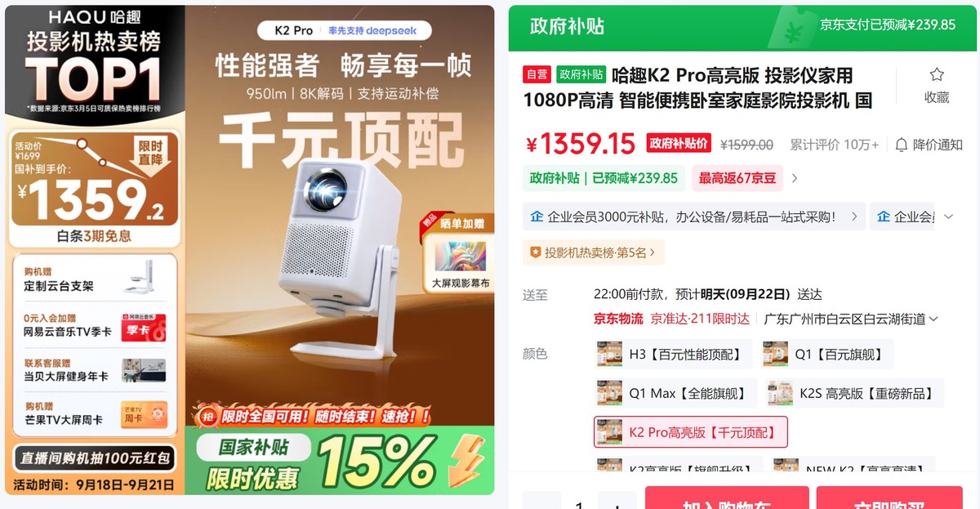Viewport: 980px width, 509px height.
Task: Click the red 自营 badge
Action: (537, 74)
